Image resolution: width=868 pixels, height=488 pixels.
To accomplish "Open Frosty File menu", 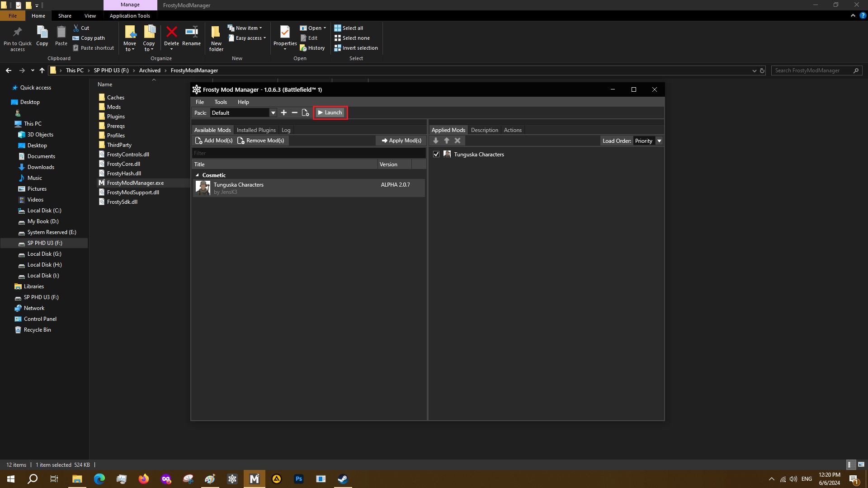I will (x=199, y=102).
